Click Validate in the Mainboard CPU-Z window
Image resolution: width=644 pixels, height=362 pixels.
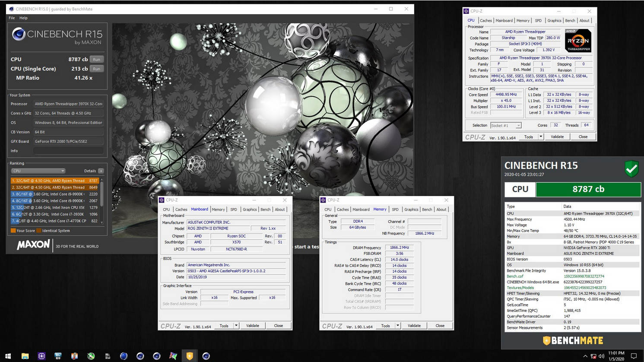(253, 326)
